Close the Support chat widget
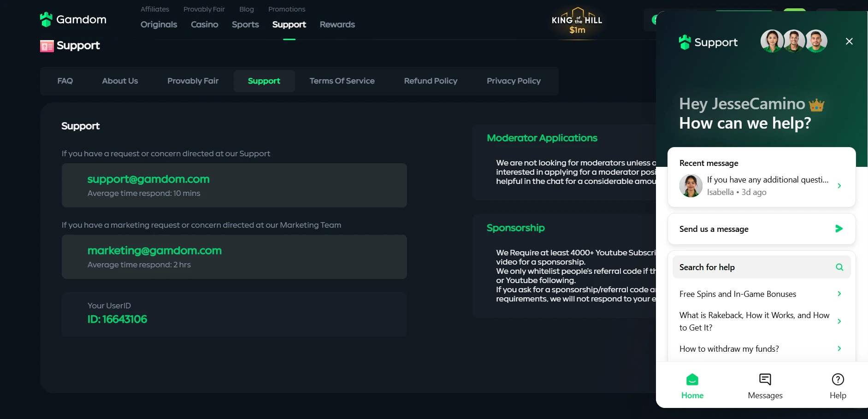Viewport: 868px width, 419px height. 849,41
